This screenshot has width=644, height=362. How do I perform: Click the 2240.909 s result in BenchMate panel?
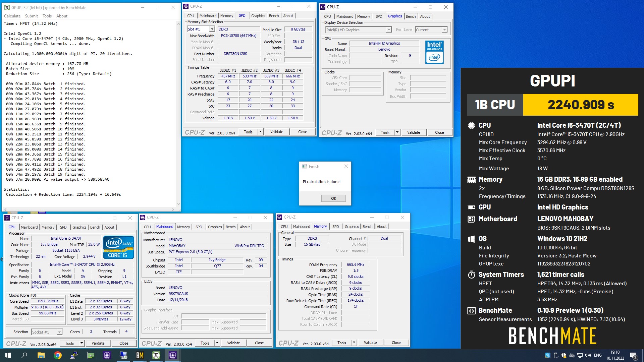click(581, 105)
